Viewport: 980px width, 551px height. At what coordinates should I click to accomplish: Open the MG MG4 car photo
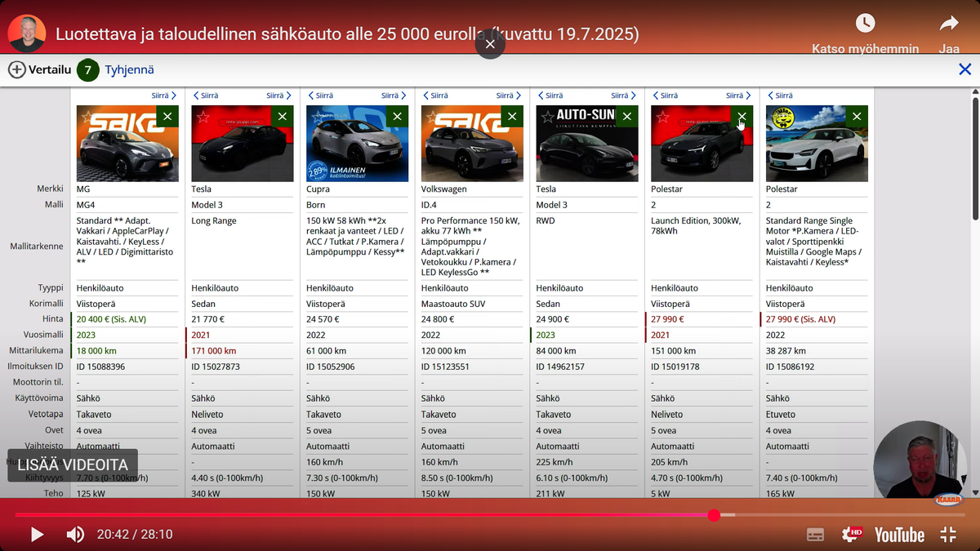click(127, 144)
